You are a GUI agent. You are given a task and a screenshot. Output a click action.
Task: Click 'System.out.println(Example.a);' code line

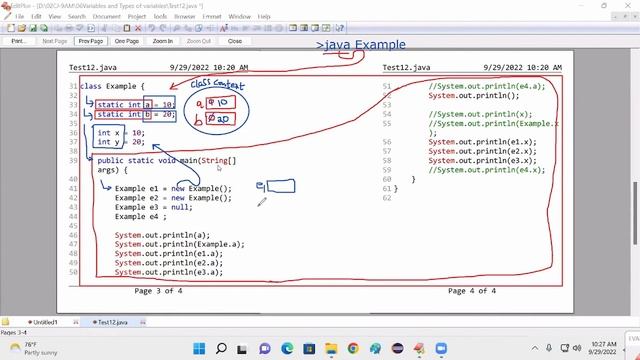[180, 244]
